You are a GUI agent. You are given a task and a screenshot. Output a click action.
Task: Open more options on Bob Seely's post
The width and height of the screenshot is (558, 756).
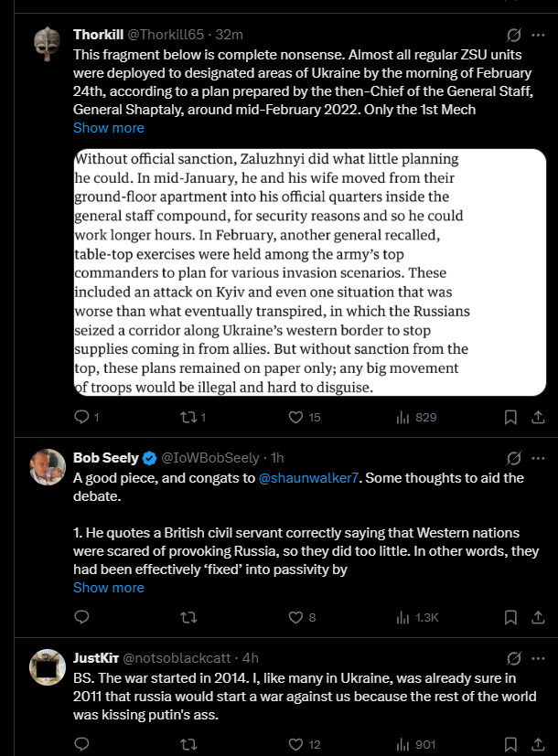click(x=538, y=457)
